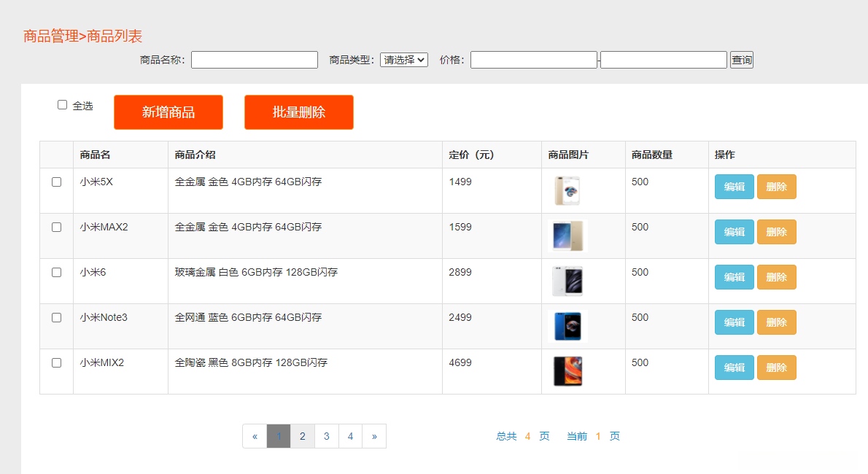The image size is (868, 474).
Task: Click the 批量删除 button
Action: point(299,112)
